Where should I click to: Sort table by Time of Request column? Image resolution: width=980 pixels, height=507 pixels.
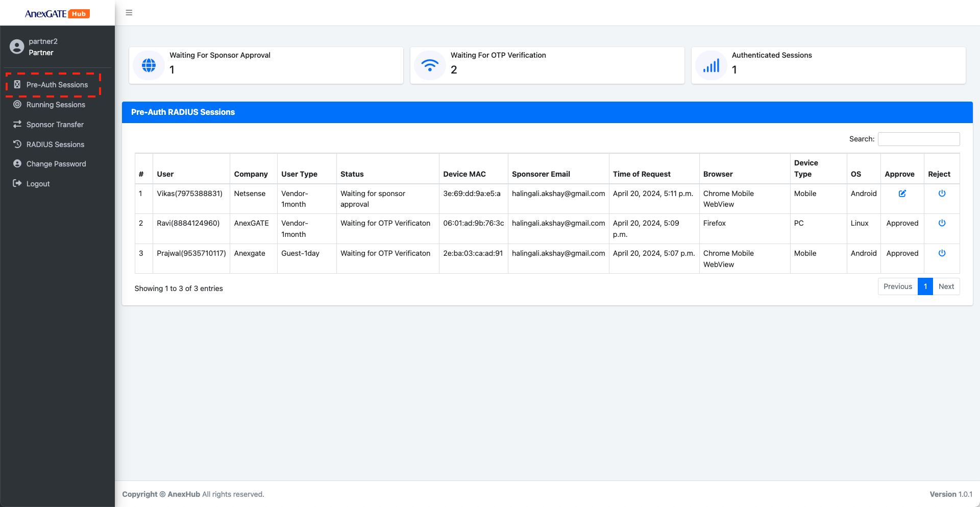click(x=642, y=174)
